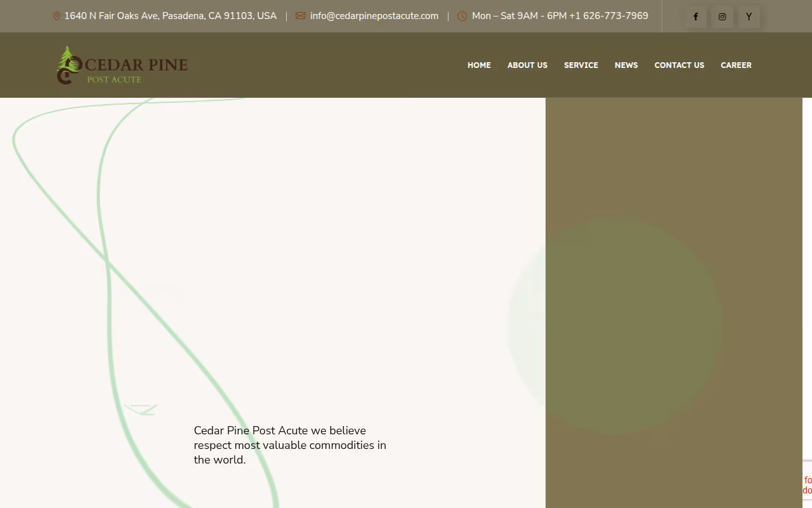Open the About Us menu item
This screenshot has width=812, height=508.
coord(527,65)
